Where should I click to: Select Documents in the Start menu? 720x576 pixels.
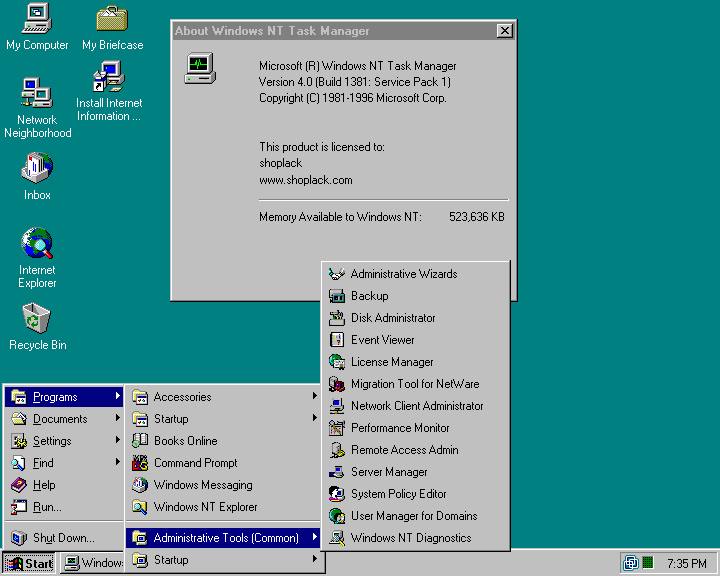tap(64, 418)
